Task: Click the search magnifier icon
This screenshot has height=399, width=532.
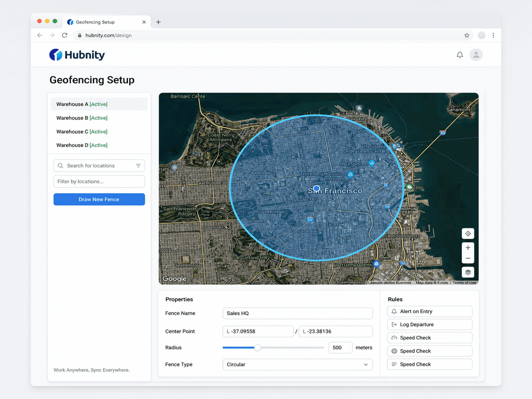Action: click(x=61, y=166)
